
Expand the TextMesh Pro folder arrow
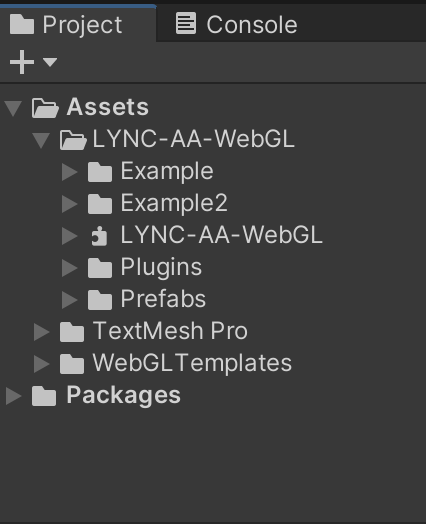[41, 332]
